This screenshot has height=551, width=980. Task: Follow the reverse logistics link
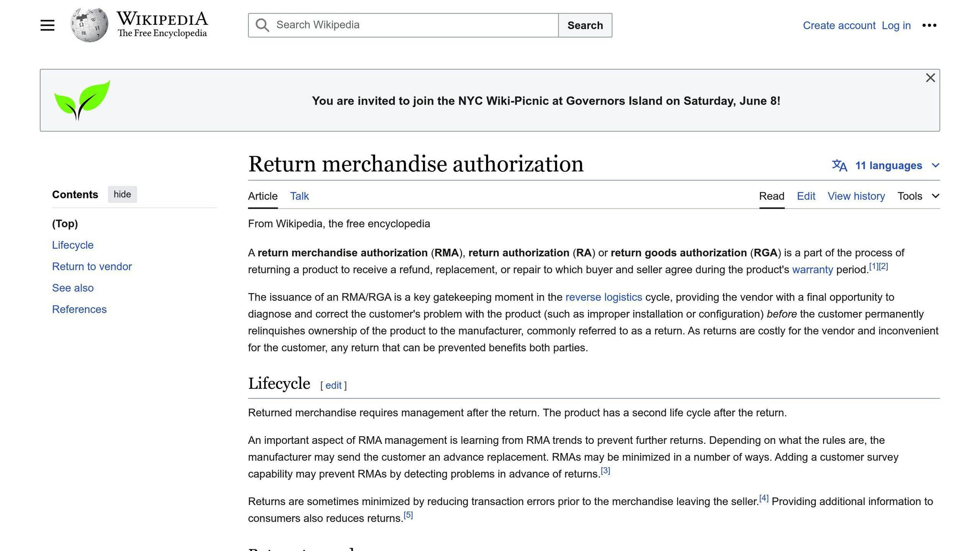pyautogui.click(x=603, y=297)
